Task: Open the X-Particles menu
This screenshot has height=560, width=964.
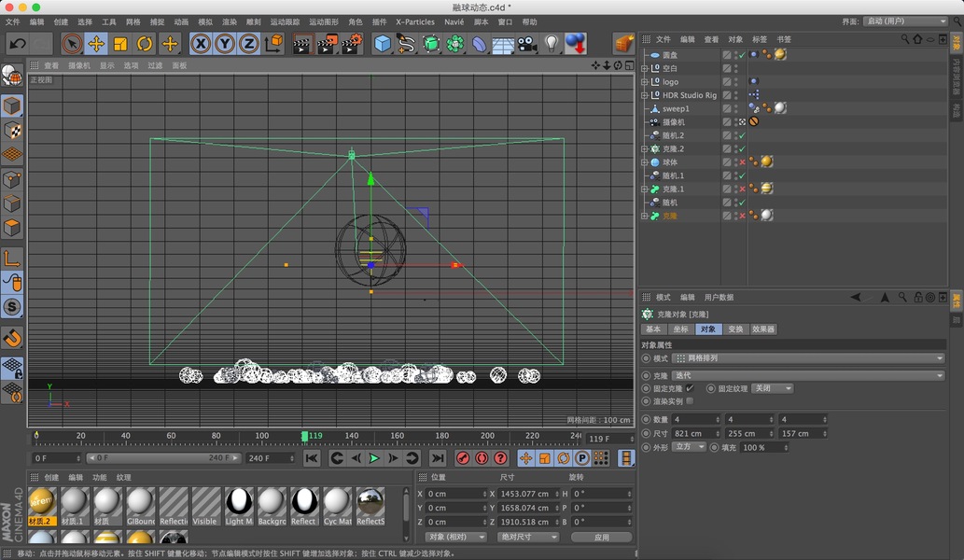Action: (x=415, y=21)
